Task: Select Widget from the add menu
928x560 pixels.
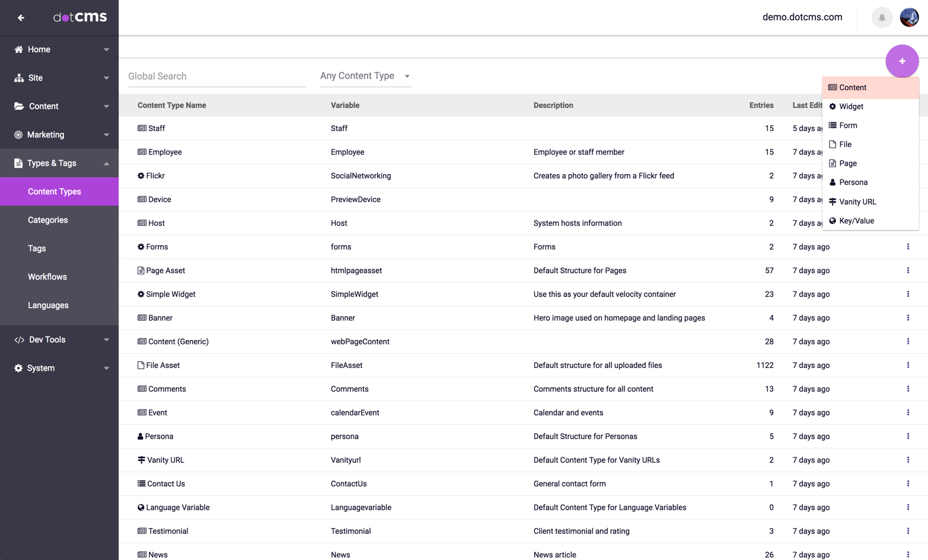Action: (851, 107)
